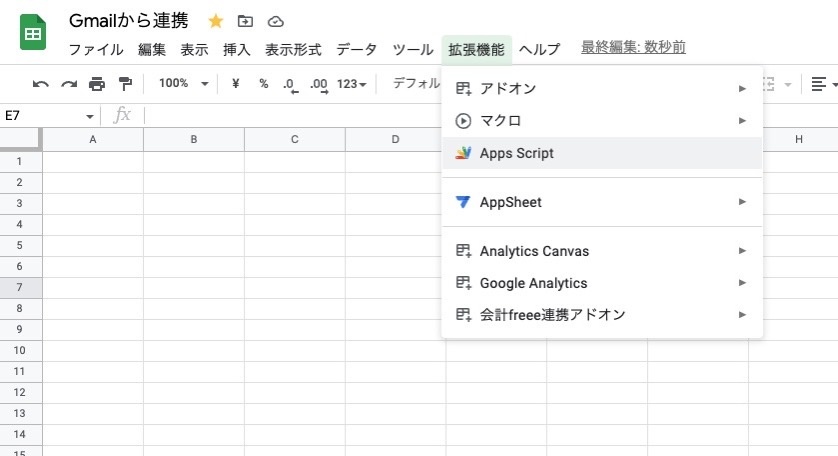Redo the last action
The height and width of the screenshot is (456, 838).
coord(68,84)
